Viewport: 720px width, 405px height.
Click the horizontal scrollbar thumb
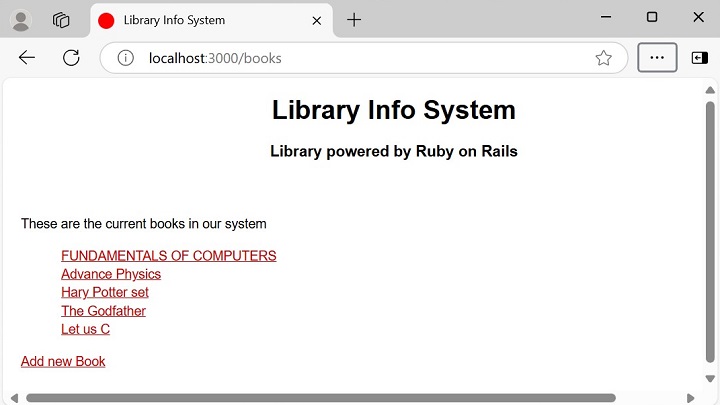point(321,398)
